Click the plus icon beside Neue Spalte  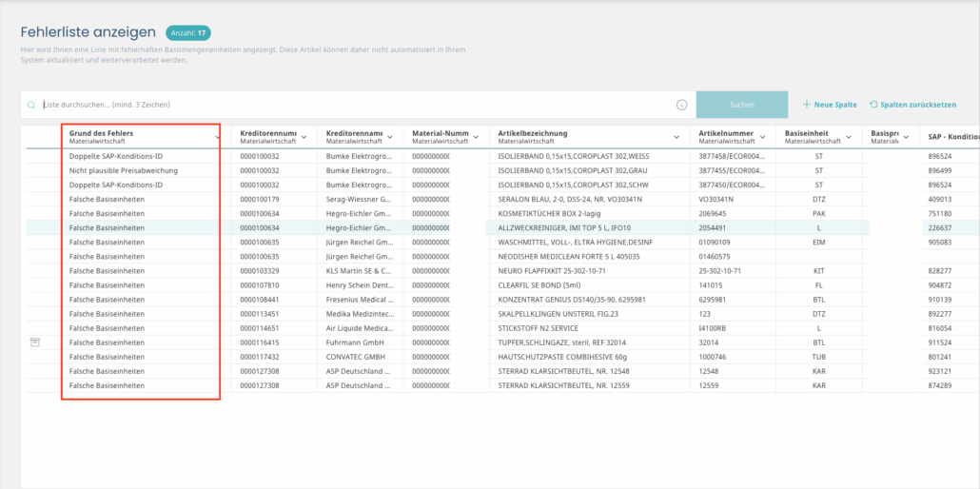tap(806, 105)
